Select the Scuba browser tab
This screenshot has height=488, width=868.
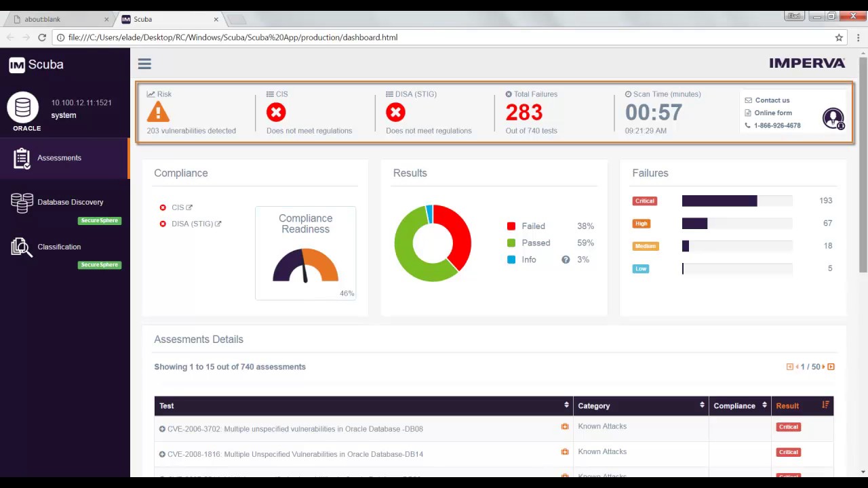pos(170,19)
